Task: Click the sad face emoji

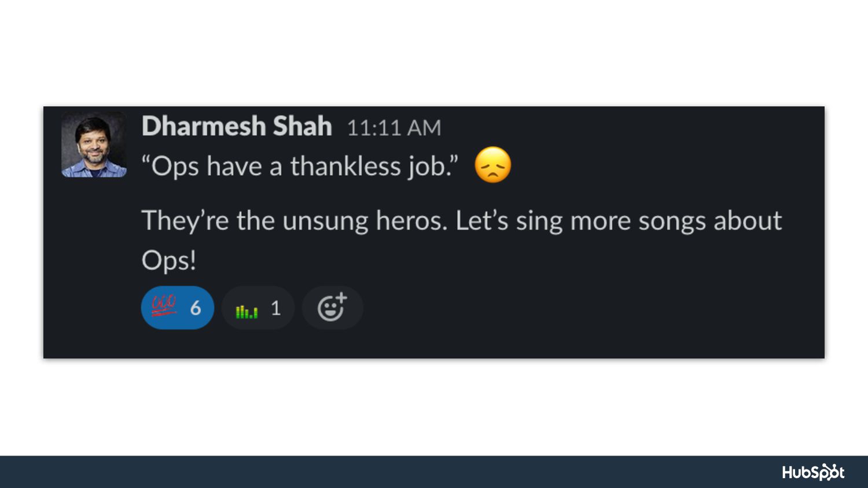Action: click(493, 165)
